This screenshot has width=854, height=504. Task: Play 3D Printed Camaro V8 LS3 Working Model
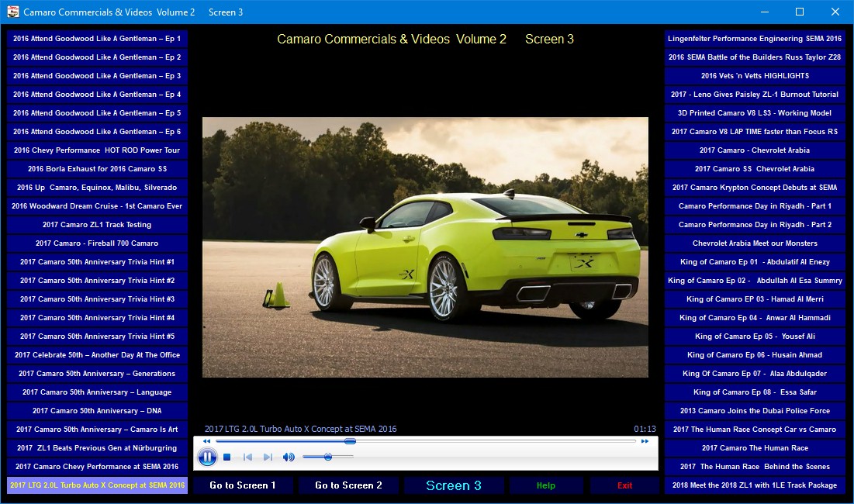(755, 113)
